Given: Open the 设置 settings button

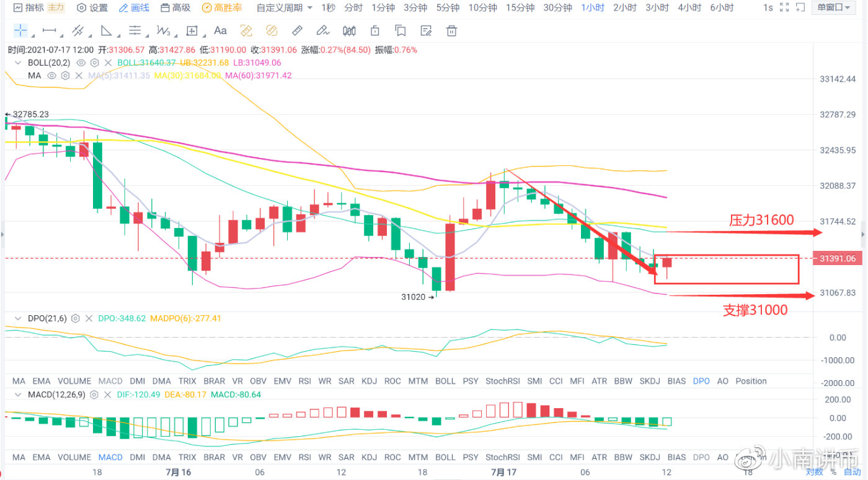Looking at the screenshot, I should (x=92, y=8).
